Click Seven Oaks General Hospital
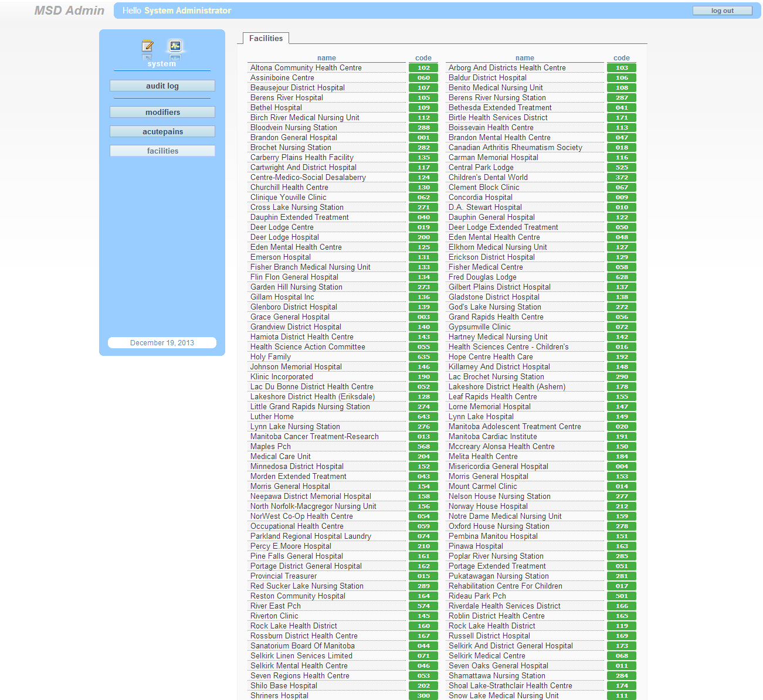The image size is (763, 700). coord(499,665)
